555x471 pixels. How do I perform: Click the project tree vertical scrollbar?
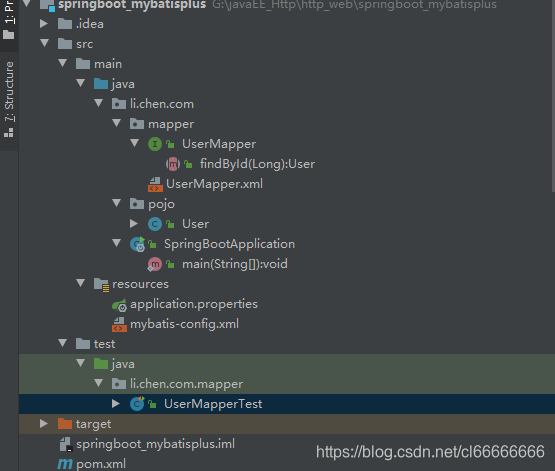[x=553, y=96]
